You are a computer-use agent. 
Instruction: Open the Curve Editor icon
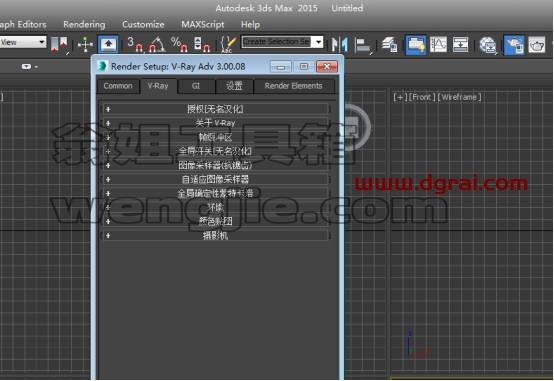pyautogui.click(x=438, y=45)
